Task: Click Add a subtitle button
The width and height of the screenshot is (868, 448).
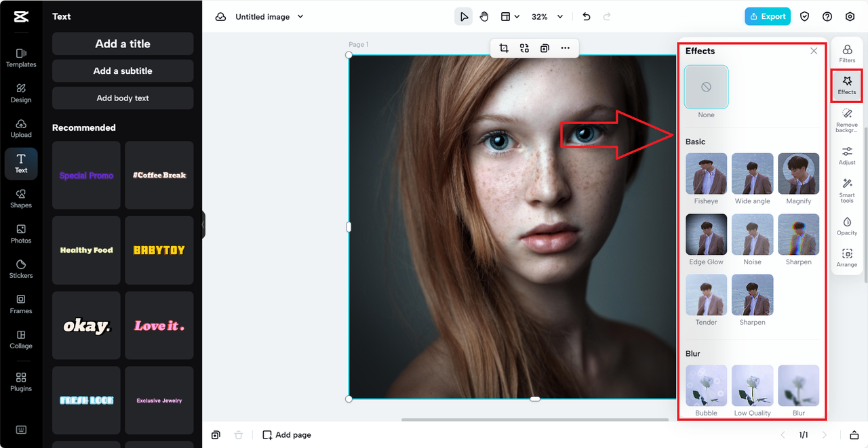Action: point(123,70)
